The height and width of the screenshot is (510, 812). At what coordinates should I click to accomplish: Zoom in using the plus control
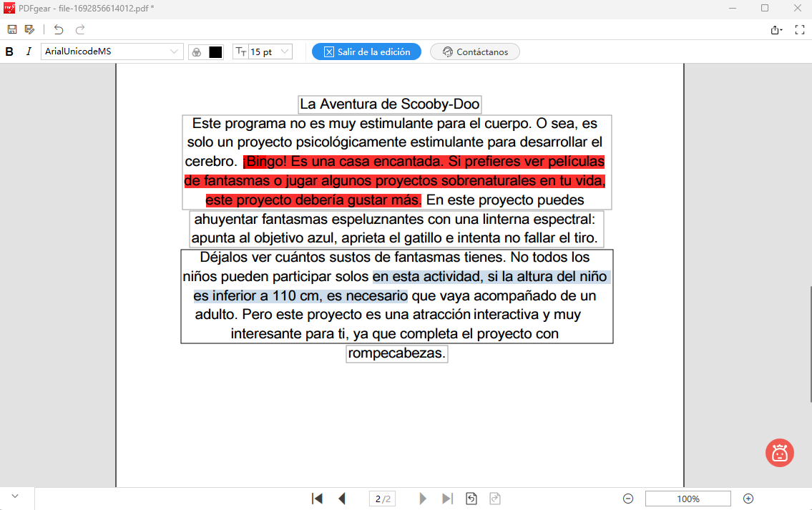coord(748,499)
